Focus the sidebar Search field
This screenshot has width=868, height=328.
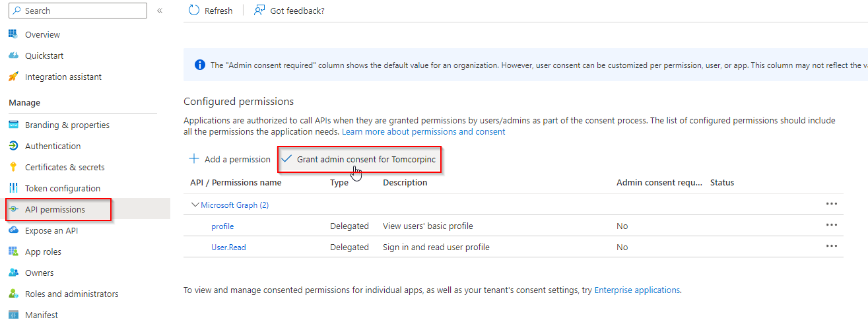point(83,11)
